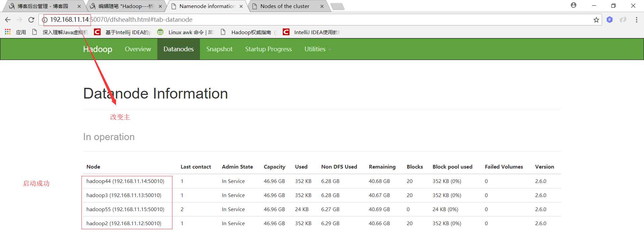Click the browser back arrow

tap(8, 20)
